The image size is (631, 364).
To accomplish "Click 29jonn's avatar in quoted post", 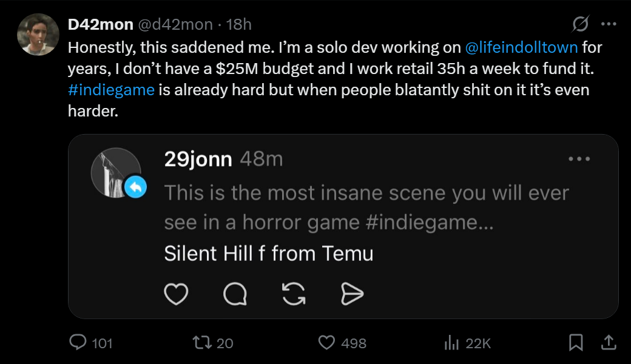I will click(116, 171).
